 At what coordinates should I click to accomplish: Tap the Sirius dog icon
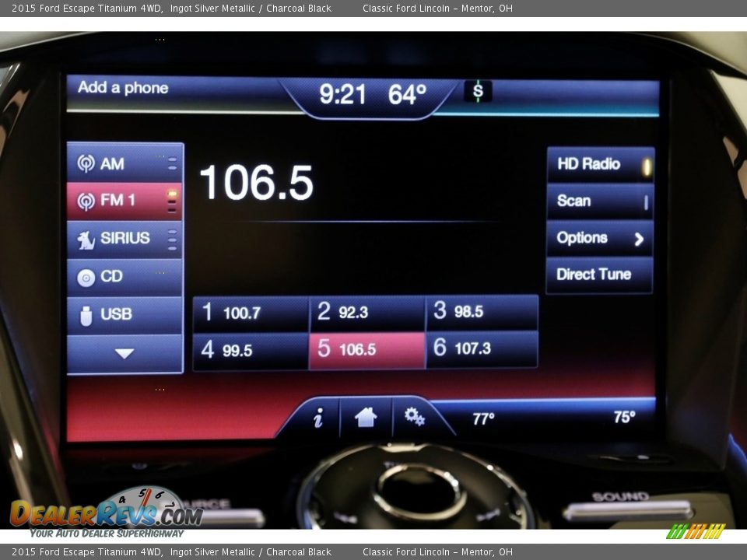coord(86,240)
